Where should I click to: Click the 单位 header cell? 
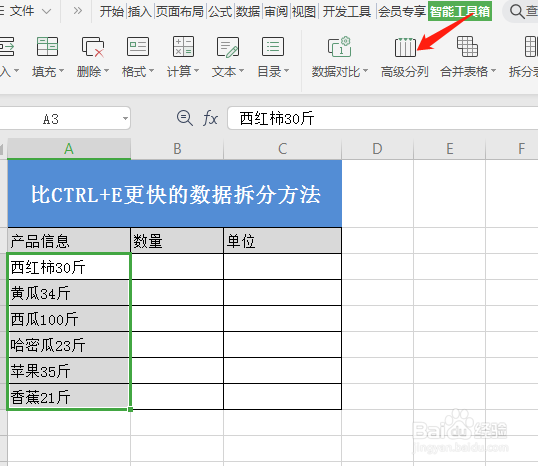[282, 241]
